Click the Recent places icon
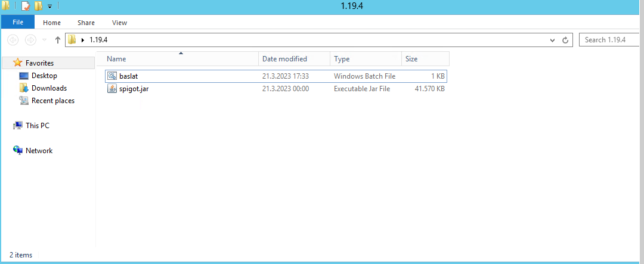 tap(24, 101)
